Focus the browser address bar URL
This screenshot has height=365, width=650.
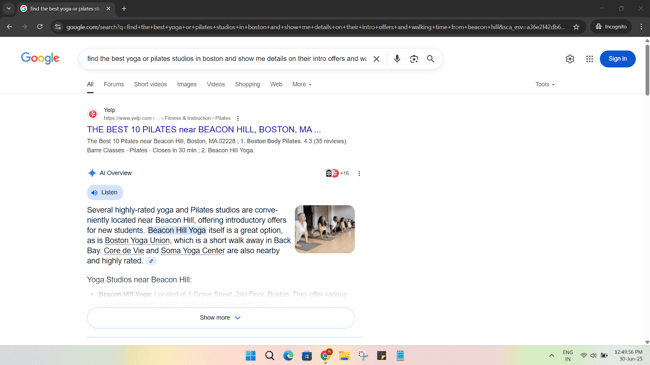(315, 27)
